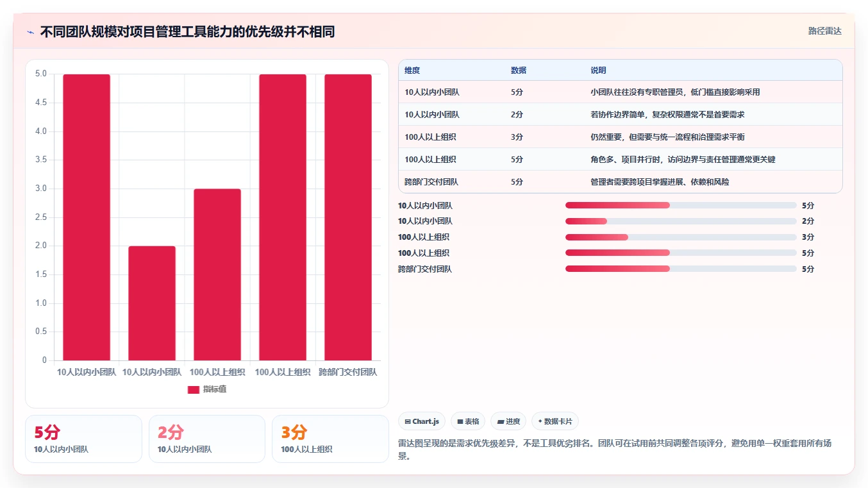Click 跨部门交付团队 in the table's 维度 column
This screenshot has height=488, width=868.
(431, 182)
